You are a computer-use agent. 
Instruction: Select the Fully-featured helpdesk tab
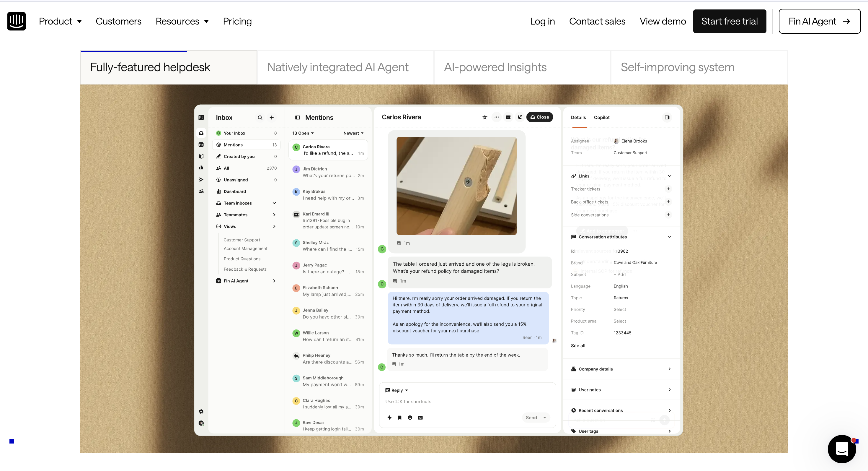pos(169,67)
